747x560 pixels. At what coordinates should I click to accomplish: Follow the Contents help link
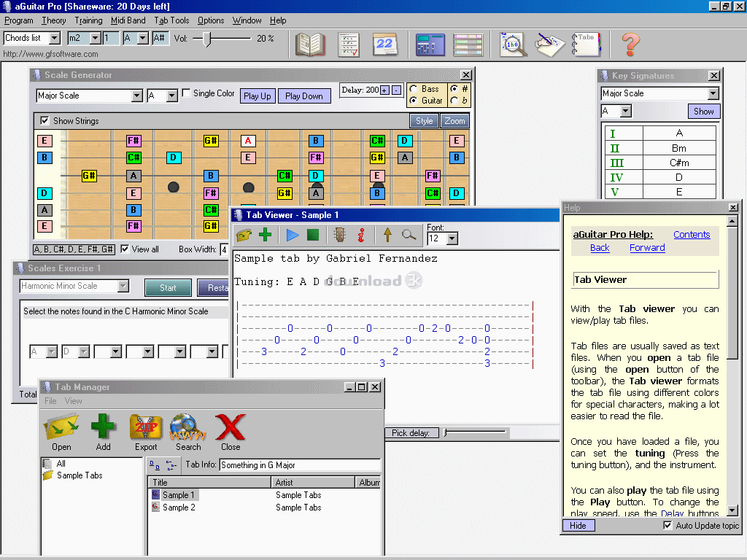(692, 234)
